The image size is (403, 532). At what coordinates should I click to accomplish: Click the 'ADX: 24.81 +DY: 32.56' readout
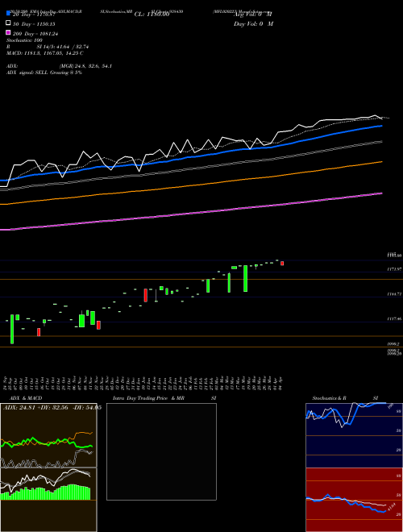pyautogui.click(x=35, y=408)
